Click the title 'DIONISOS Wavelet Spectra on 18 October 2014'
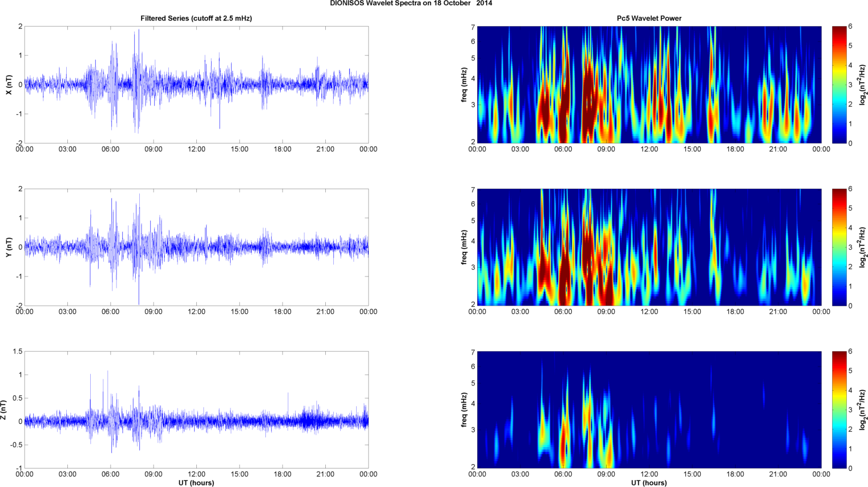Image resolution: width=868 pixels, height=487 pixels. coord(411,3)
